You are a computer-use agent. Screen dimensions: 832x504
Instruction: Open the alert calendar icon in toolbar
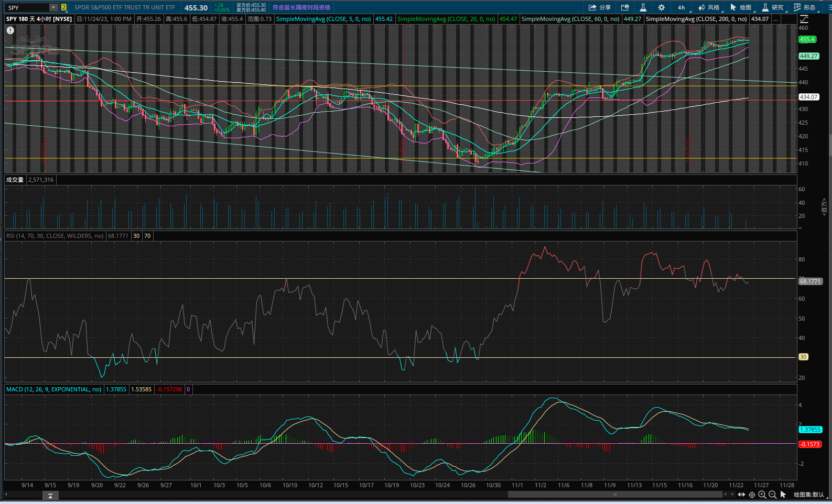point(625,7)
